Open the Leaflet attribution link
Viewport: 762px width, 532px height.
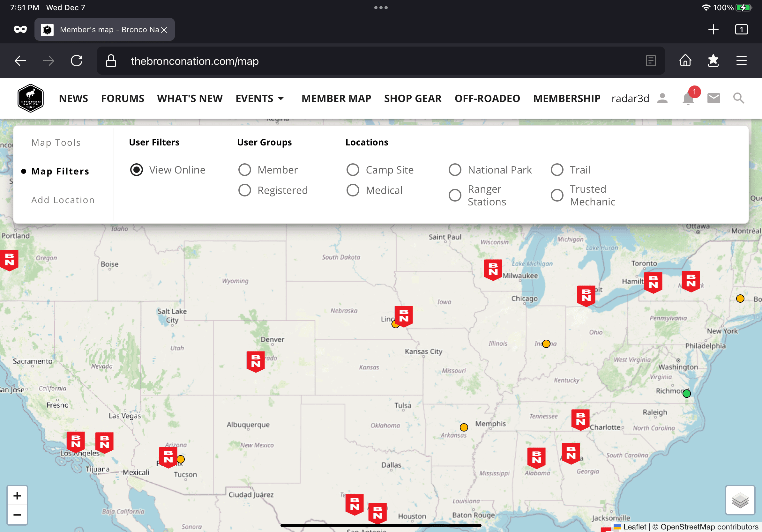(x=635, y=527)
